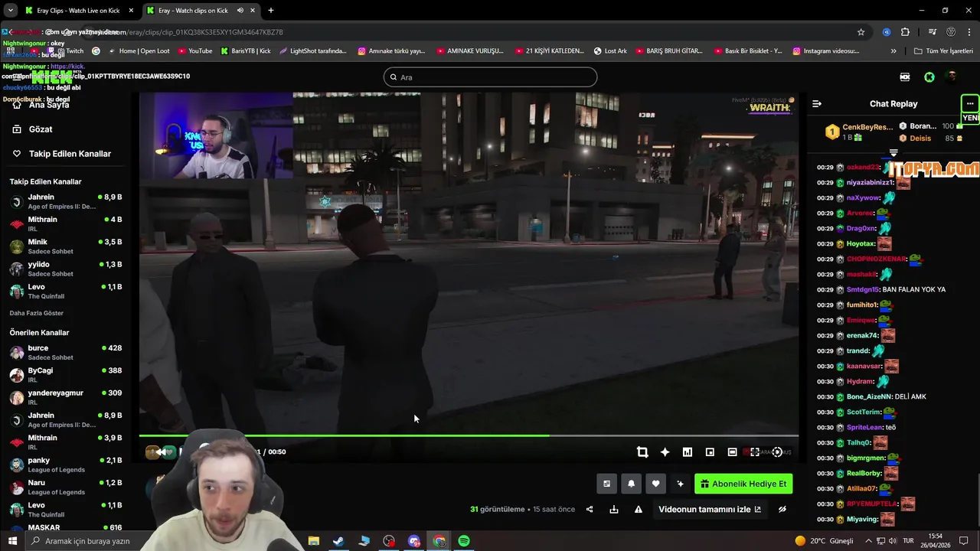Click the Ara search field

[x=490, y=77]
